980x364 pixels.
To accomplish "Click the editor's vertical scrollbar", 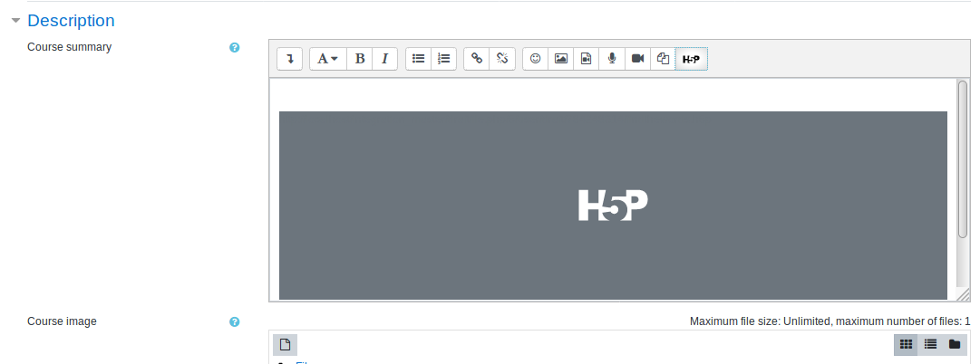I will tap(963, 159).
